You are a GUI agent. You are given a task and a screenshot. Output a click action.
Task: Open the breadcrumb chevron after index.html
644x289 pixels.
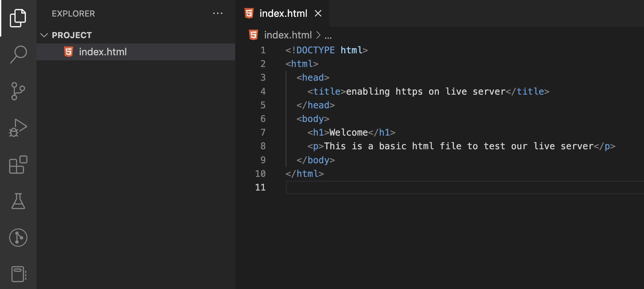click(x=318, y=35)
